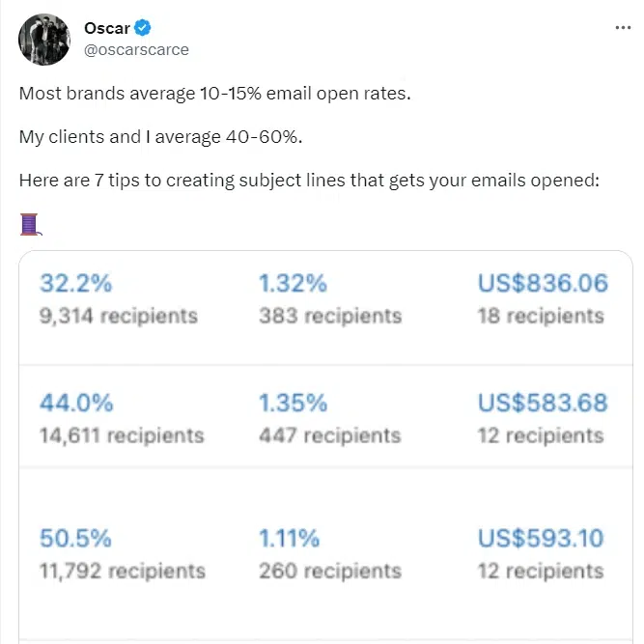Click the US$593.10 revenue figure
This screenshot has width=644, height=644.
pyautogui.click(x=541, y=538)
